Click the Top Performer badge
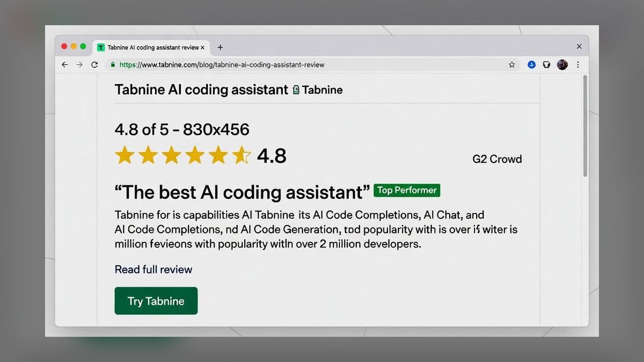Image resolution: width=644 pixels, height=362 pixels. pyautogui.click(x=407, y=190)
